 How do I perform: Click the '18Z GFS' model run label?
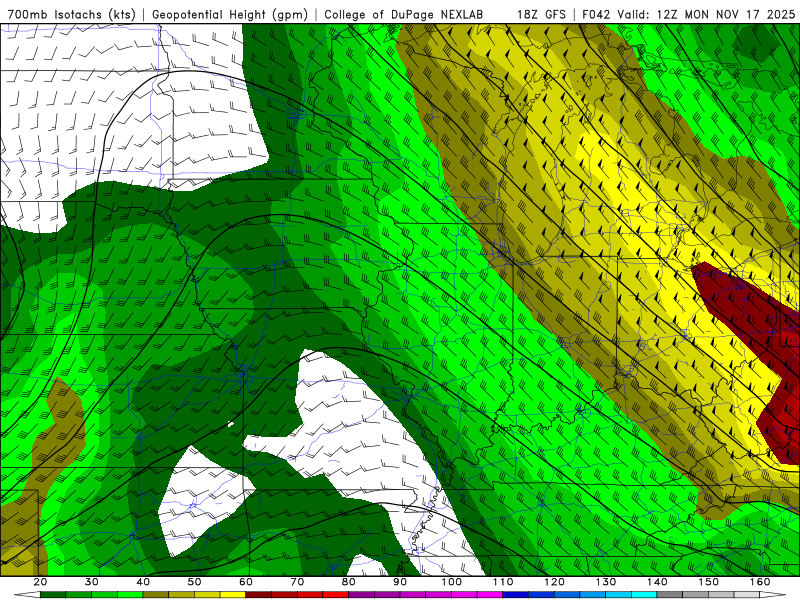(541, 14)
